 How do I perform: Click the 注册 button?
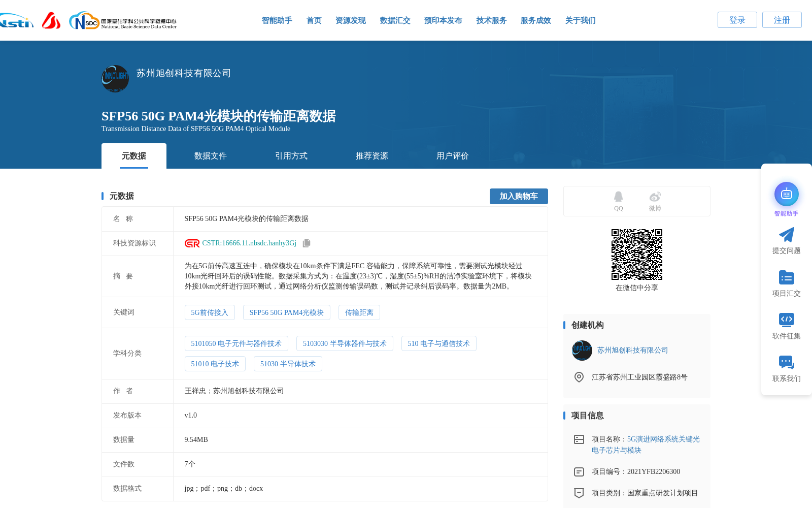(782, 20)
